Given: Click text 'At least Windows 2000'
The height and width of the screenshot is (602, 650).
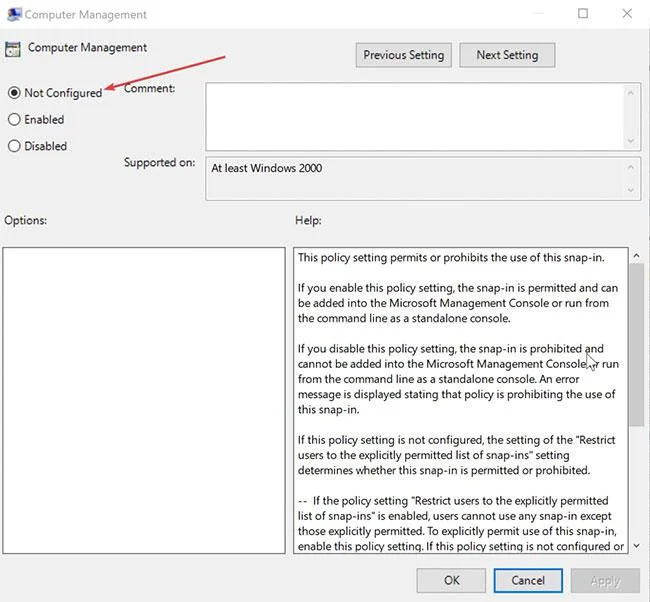Looking at the screenshot, I should coord(267,168).
